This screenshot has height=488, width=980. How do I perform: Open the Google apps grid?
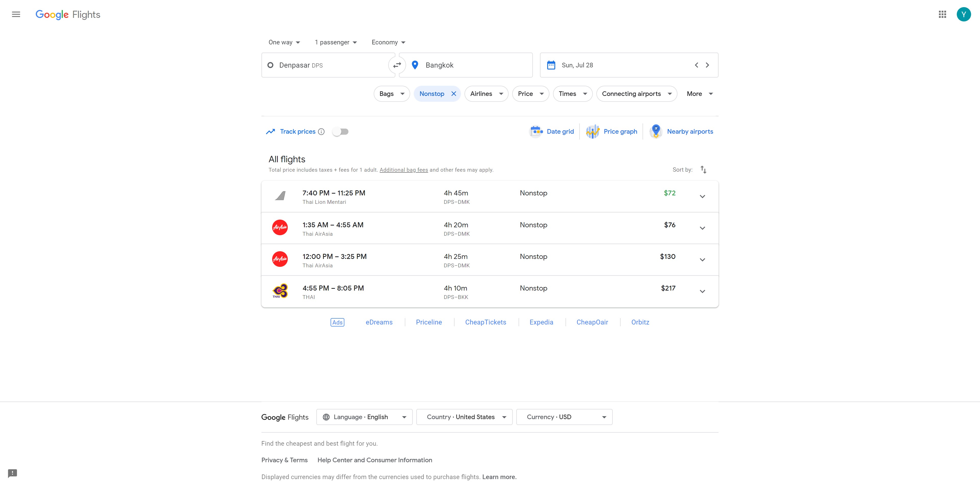point(942,15)
